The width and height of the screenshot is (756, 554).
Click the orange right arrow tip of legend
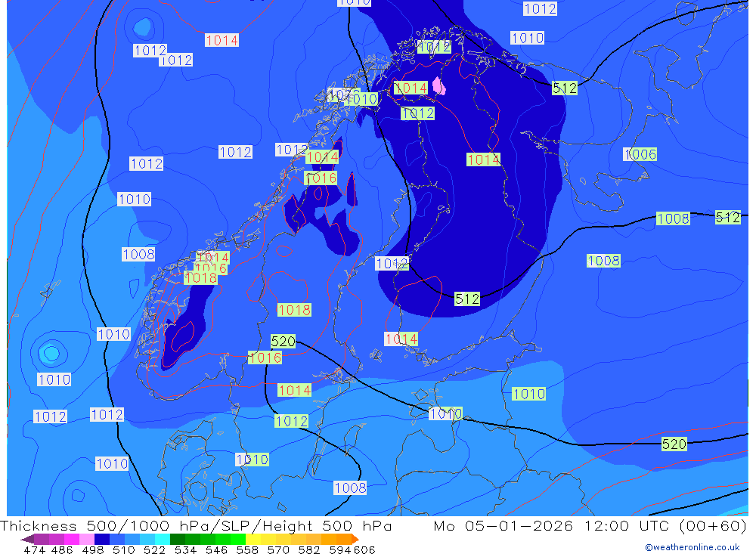[x=355, y=540]
